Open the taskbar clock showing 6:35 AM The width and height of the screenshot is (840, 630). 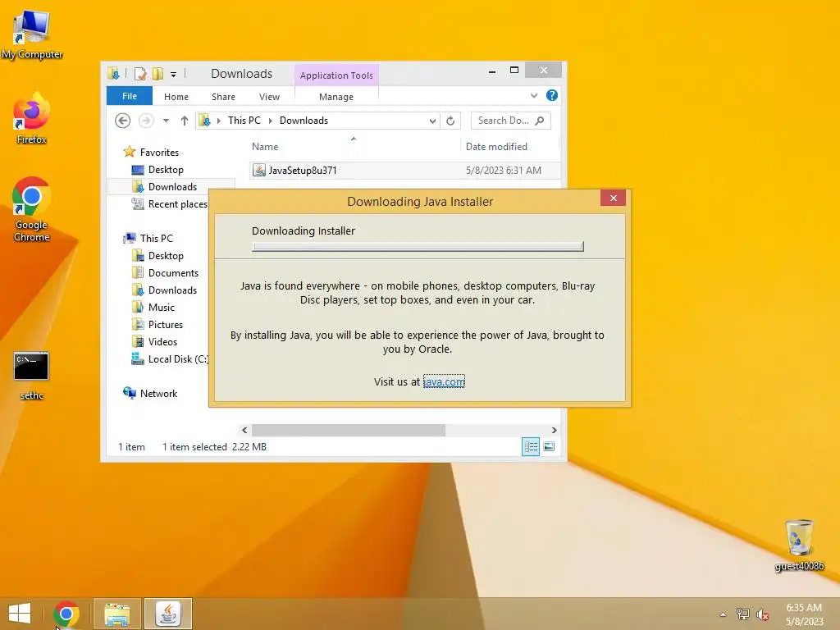click(804, 614)
